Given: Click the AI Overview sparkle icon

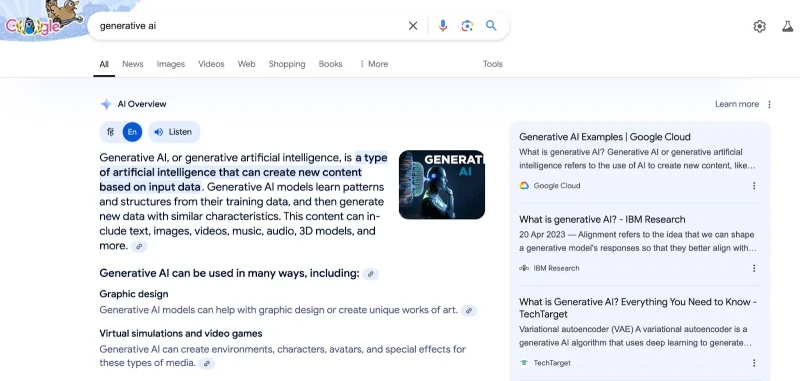Looking at the screenshot, I should (x=106, y=104).
